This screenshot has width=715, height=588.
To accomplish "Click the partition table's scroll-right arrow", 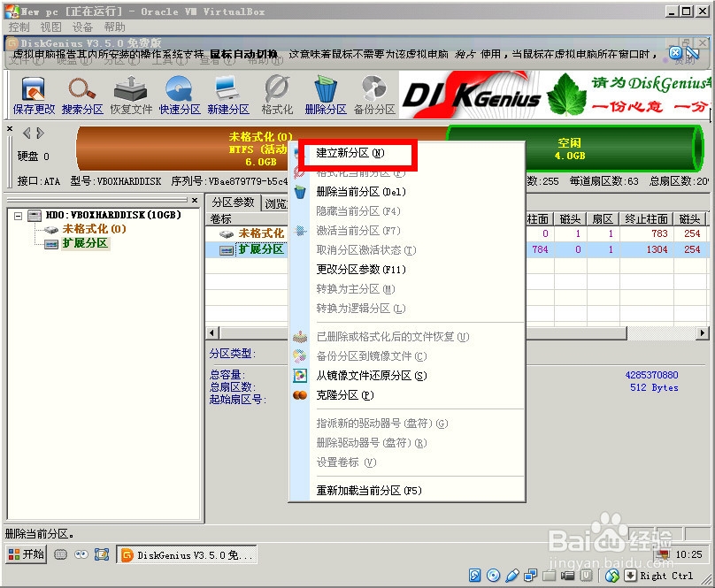I will [703, 333].
